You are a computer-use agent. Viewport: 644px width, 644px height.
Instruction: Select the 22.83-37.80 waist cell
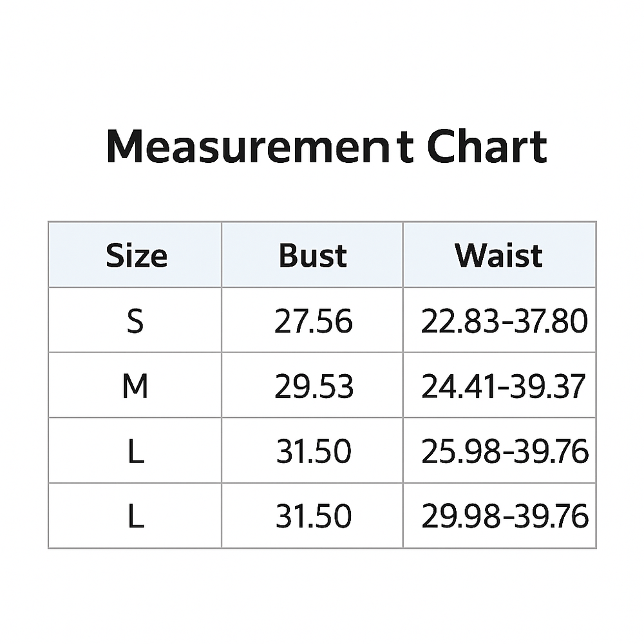click(504, 321)
